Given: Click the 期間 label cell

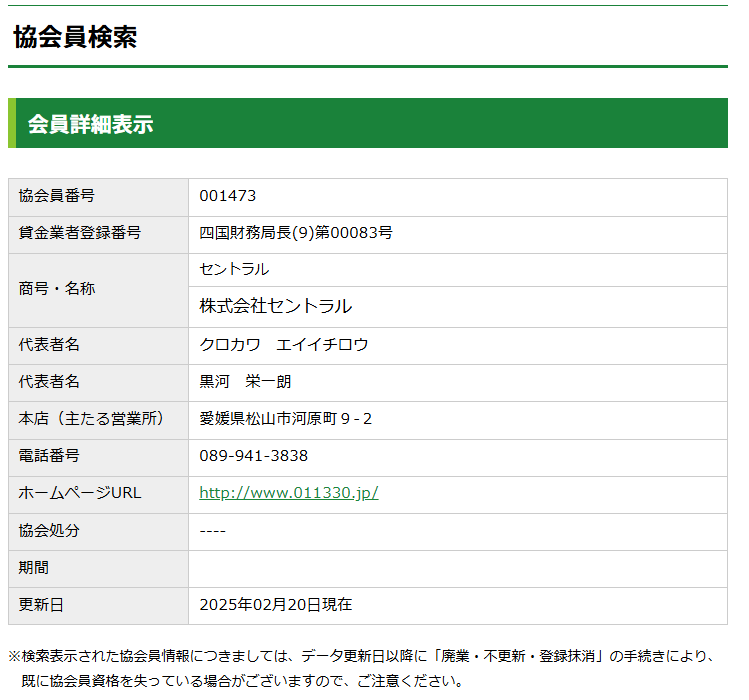Looking at the screenshot, I should [x=34, y=567].
